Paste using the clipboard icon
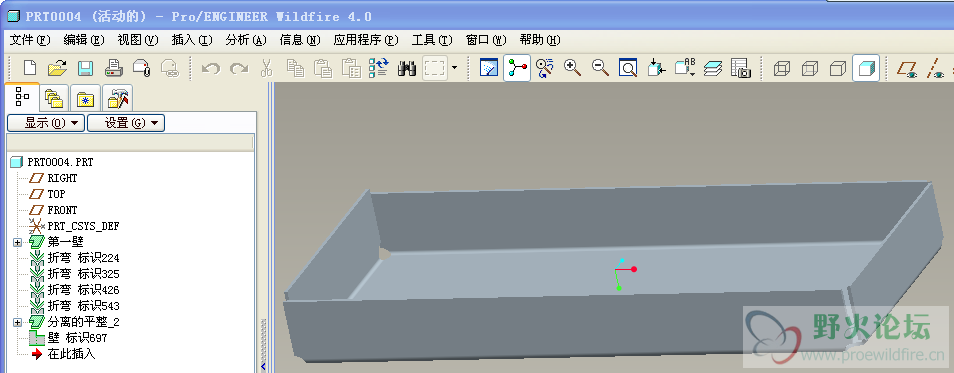 click(323, 68)
